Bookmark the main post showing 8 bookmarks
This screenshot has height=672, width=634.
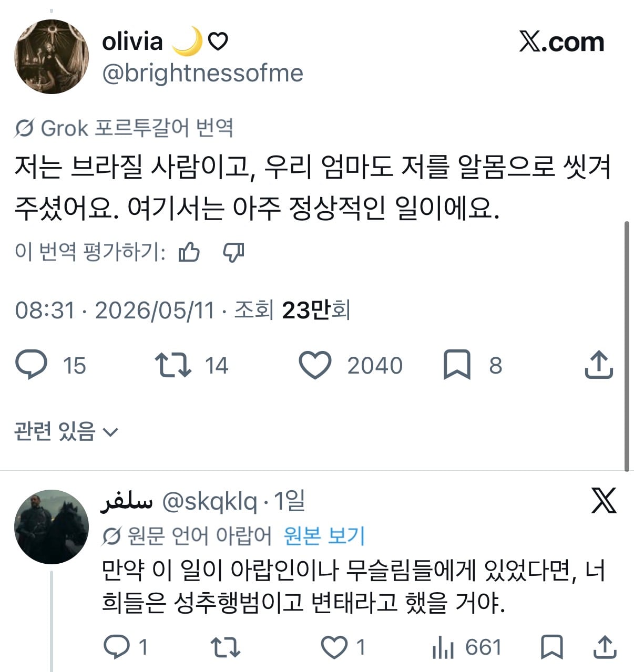[x=457, y=365]
